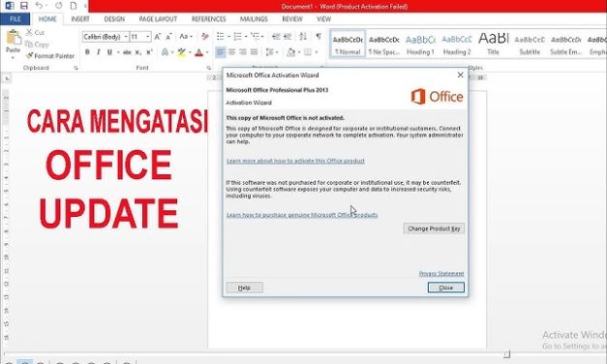The height and width of the screenshot is (364, 607).
Task: Open the Font dialog launcher
Action: (209, 68)
